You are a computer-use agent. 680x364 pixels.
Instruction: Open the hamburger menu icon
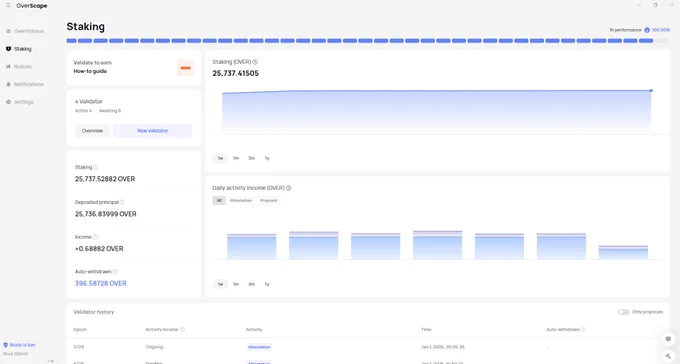[8, 5]
